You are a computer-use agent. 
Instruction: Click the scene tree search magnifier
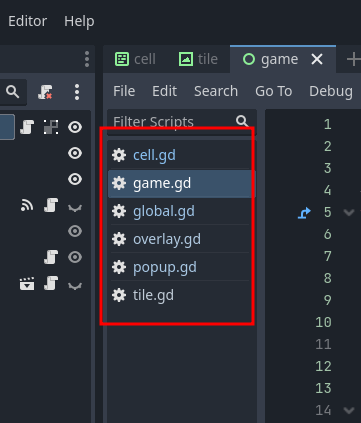(x=13, y=91)
